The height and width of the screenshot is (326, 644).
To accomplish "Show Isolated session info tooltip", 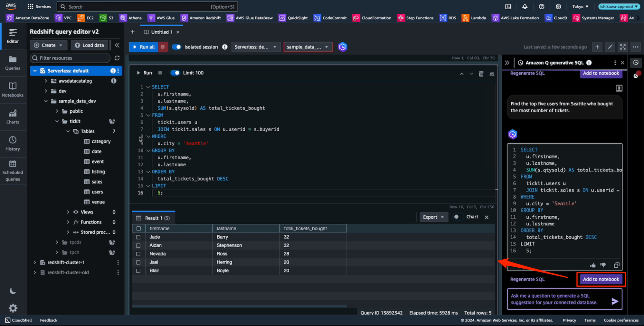I will pos(225,47).
